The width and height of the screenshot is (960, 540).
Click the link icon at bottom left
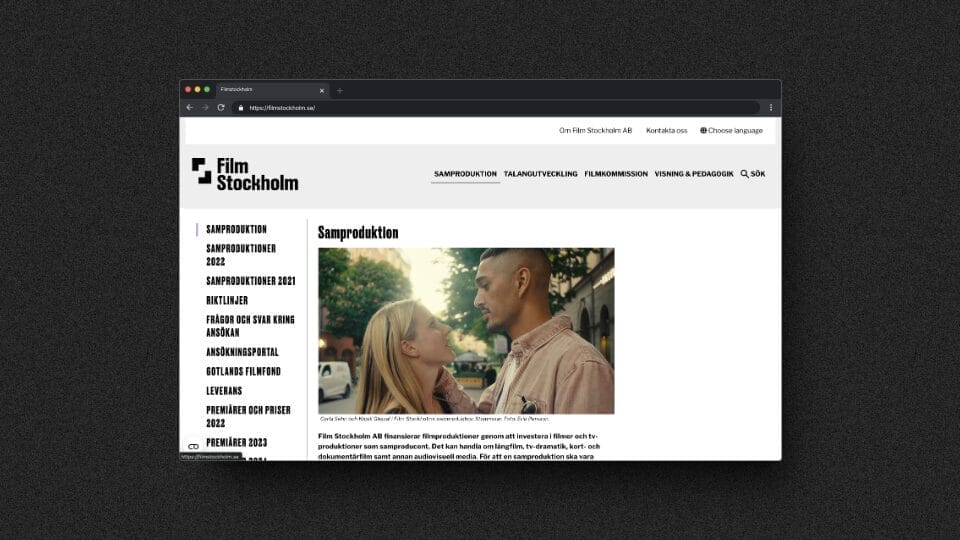pos(194,446)
